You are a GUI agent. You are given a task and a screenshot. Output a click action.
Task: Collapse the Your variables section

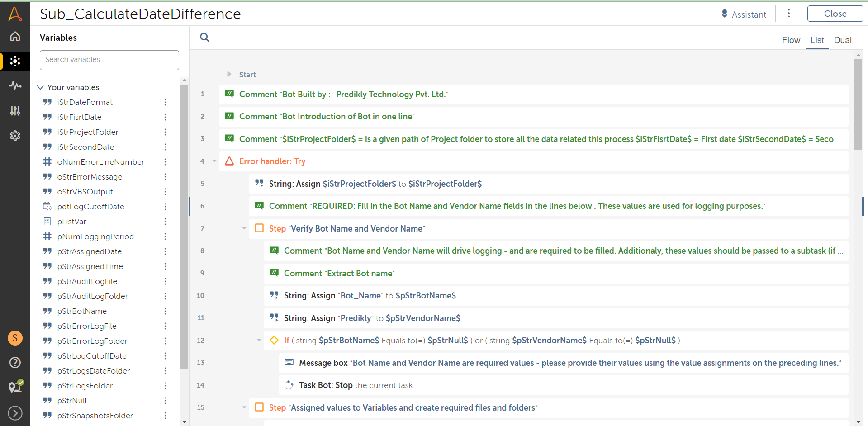click(x=40, y=87)
